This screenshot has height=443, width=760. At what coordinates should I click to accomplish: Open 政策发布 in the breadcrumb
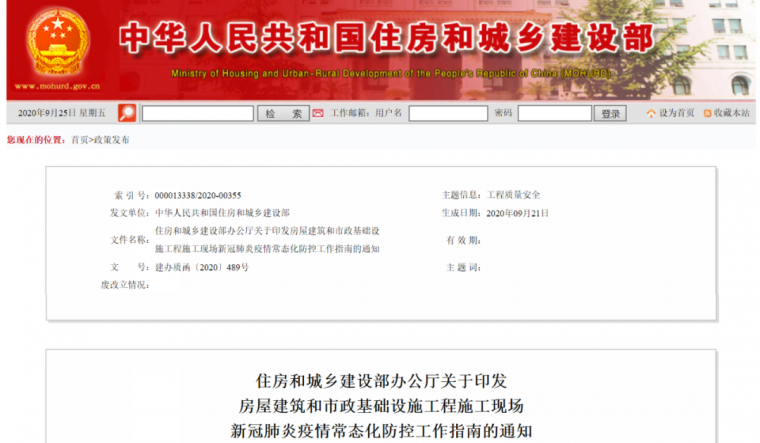(x=111, y=140)
